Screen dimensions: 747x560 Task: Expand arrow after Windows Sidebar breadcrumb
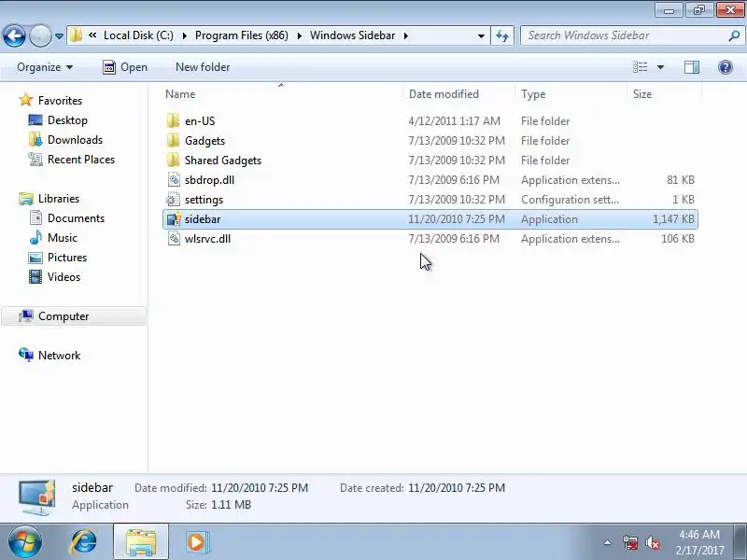tap(406, 35)
